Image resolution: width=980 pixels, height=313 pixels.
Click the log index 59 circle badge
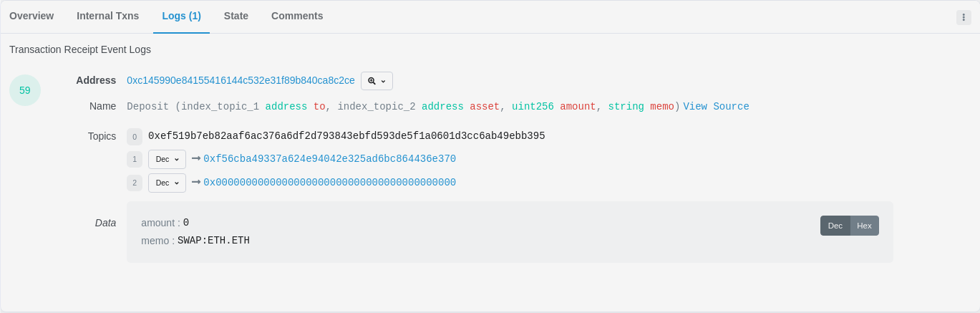click(x=25, y=90)
